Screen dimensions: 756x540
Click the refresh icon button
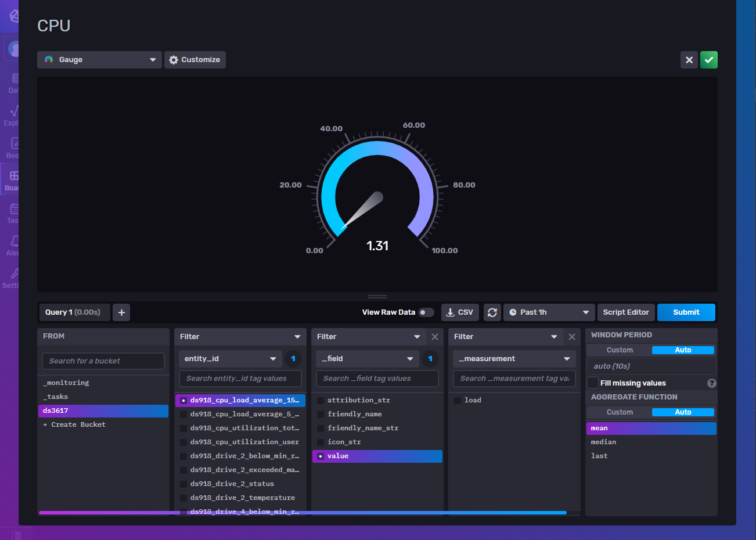click(x=492, y=312)
